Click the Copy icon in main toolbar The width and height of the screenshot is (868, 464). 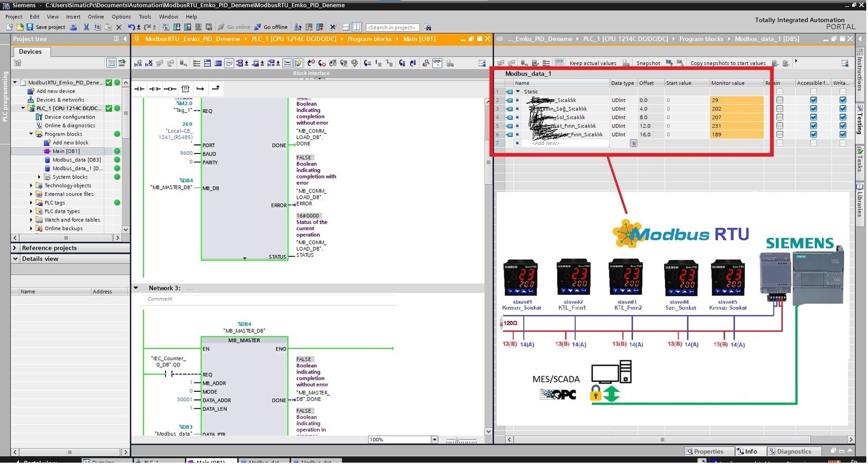97,27
